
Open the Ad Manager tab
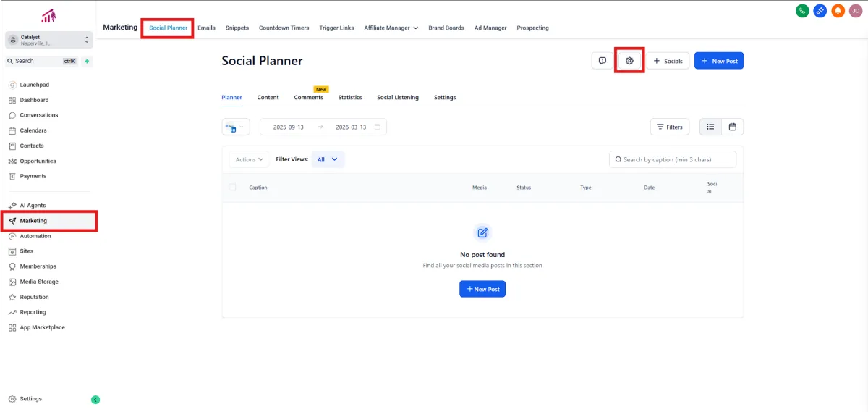[x=490, y=28]
